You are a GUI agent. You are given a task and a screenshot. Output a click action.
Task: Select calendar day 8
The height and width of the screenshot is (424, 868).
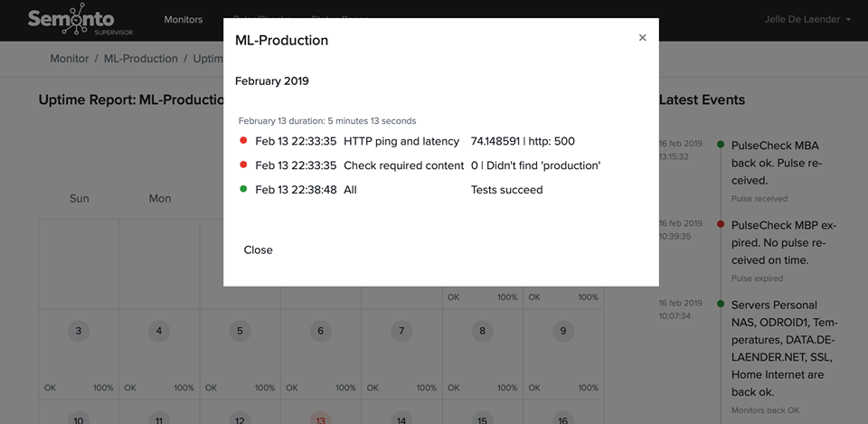[482, 331]
